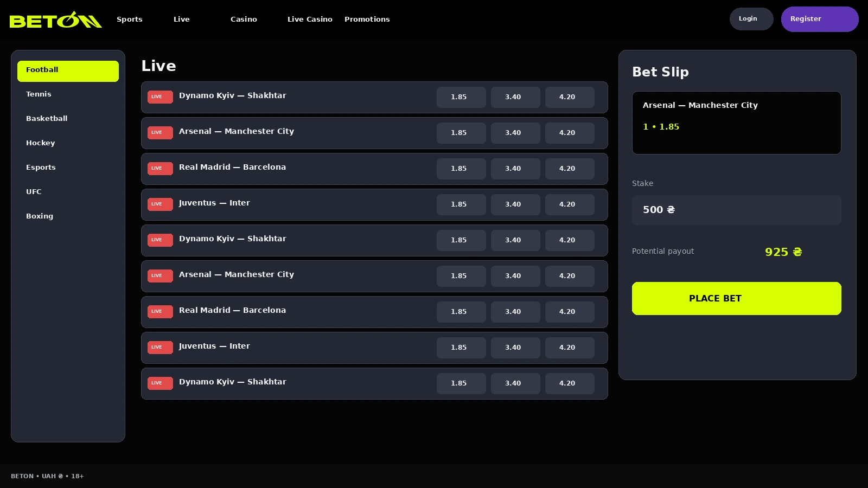Screen dimensions: 868x488
Task: Click the LIVE badge on last Dynamo Kyiv — Shakhtar row
Action: (x=160, y=383)
